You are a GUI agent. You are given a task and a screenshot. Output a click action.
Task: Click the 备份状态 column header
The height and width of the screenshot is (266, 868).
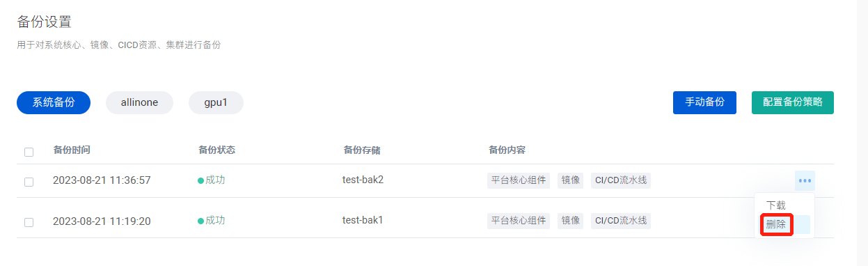(216, 150)
